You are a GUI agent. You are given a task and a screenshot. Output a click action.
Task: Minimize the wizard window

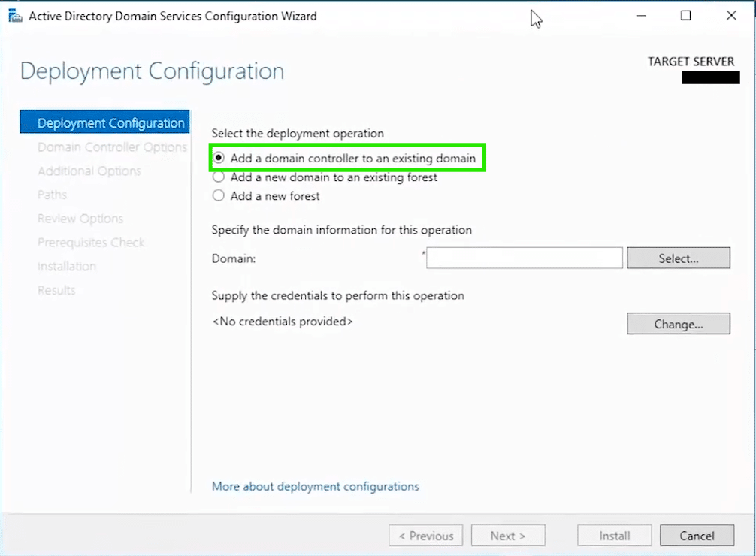tap(641, 16)
